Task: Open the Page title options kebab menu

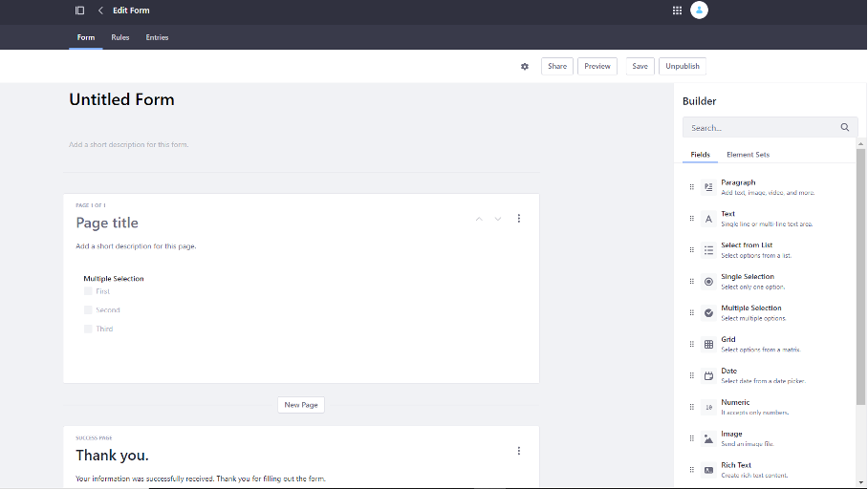Action: (x=519, y=219)
